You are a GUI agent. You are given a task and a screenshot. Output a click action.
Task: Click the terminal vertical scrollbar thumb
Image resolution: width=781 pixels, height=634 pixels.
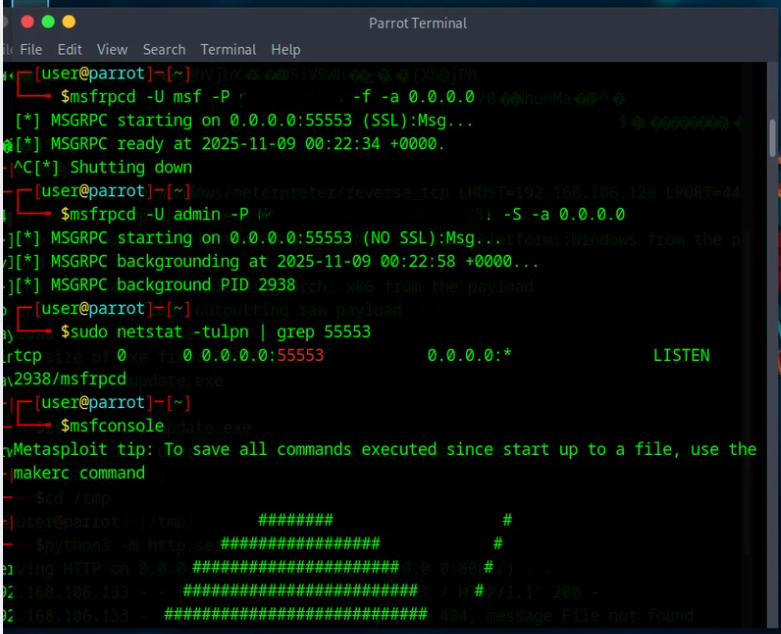coord(772,138)
